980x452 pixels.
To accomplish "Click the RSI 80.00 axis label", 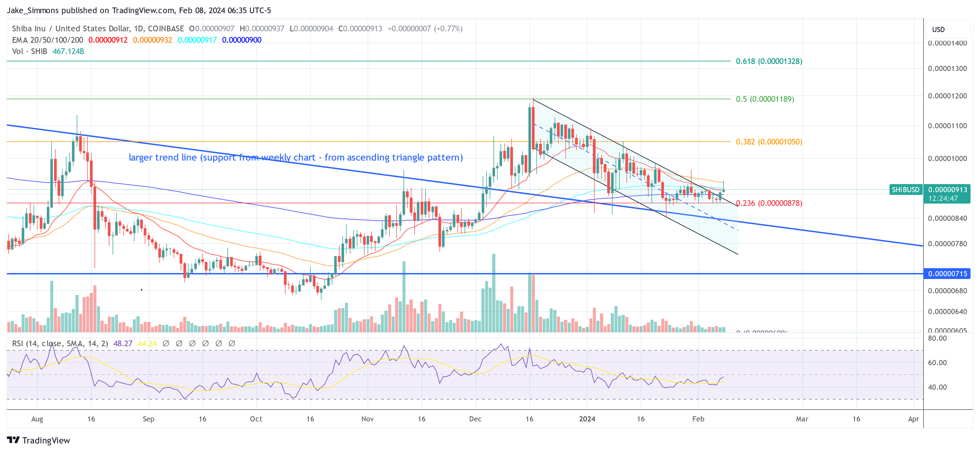I will (x=937, y=338).
